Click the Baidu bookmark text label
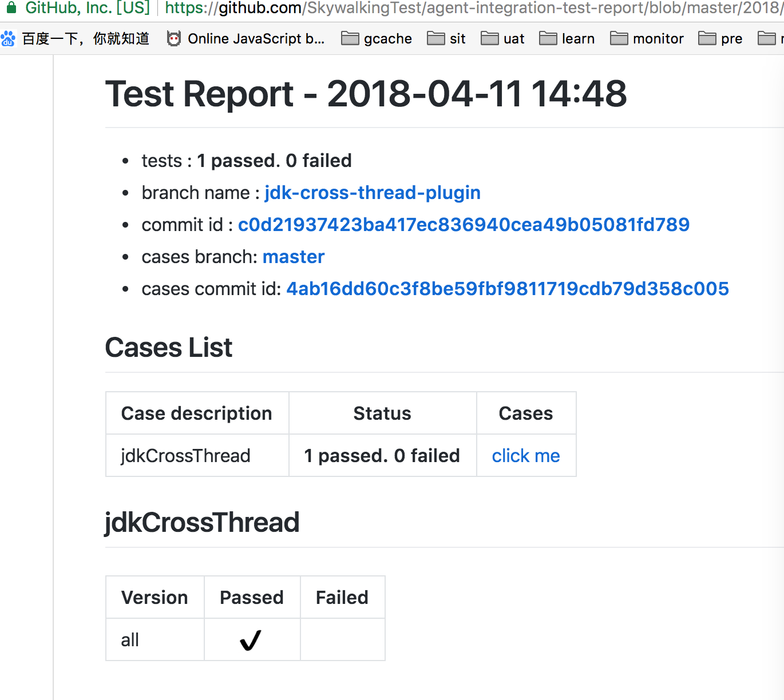Viewport: 784px width, 700px height. 86,39
